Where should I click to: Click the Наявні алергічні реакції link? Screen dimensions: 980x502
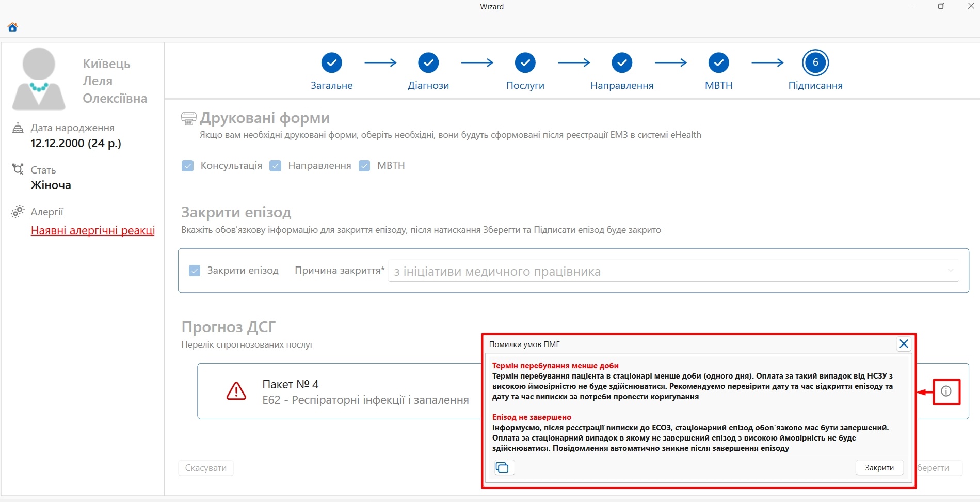tap(93, 231)
